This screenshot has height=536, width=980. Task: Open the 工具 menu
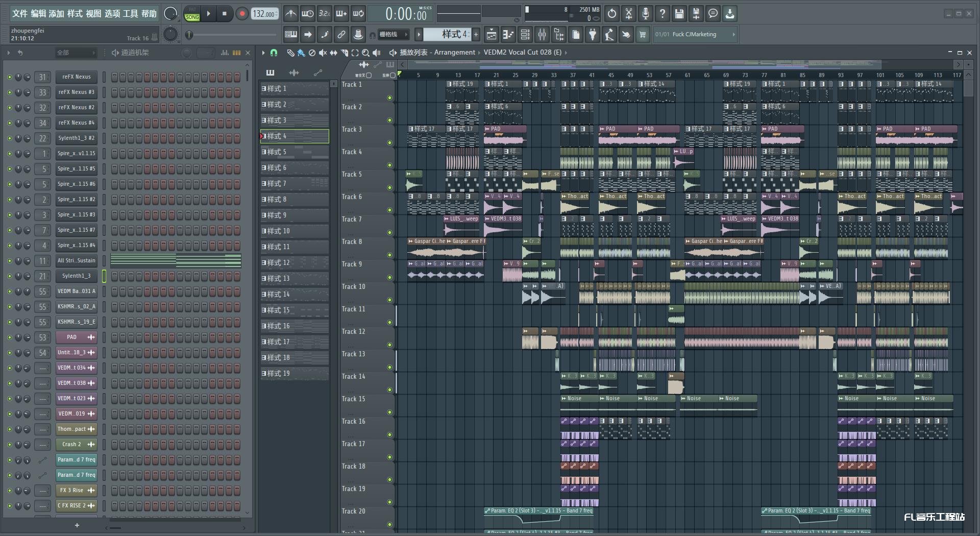click(130, 14)
